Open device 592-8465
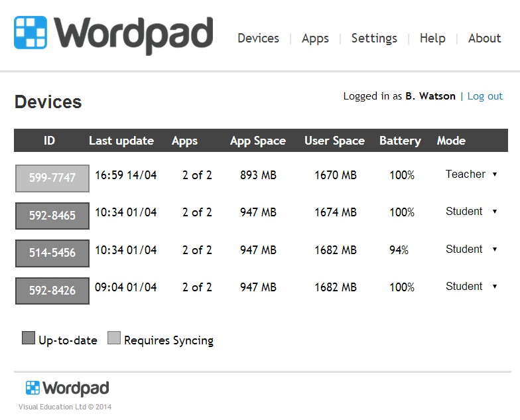Viewport: 520px width, 420px height. 52,216
